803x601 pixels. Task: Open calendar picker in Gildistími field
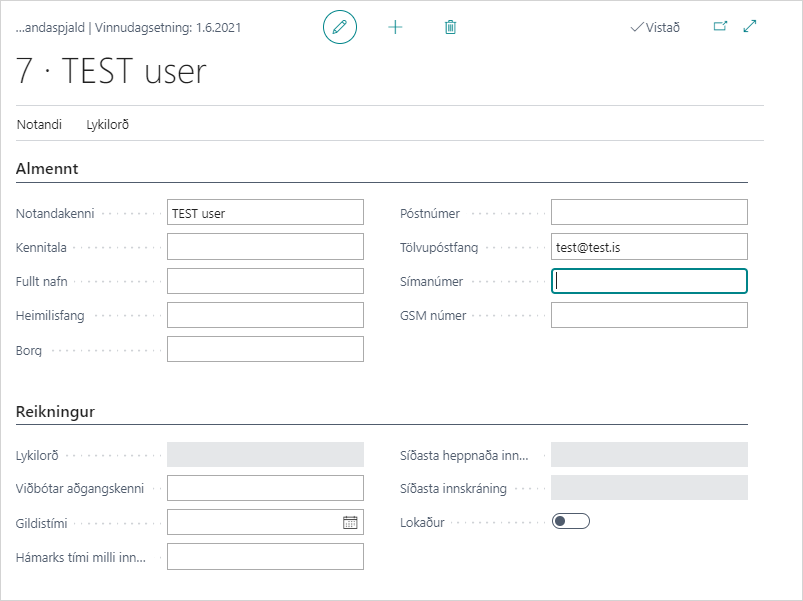point(350,522)
